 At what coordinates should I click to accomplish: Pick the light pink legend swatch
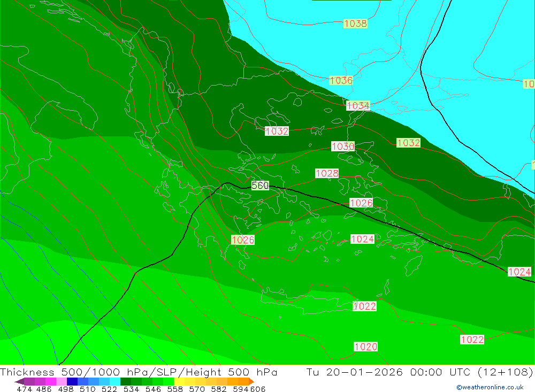coord(61,381)
